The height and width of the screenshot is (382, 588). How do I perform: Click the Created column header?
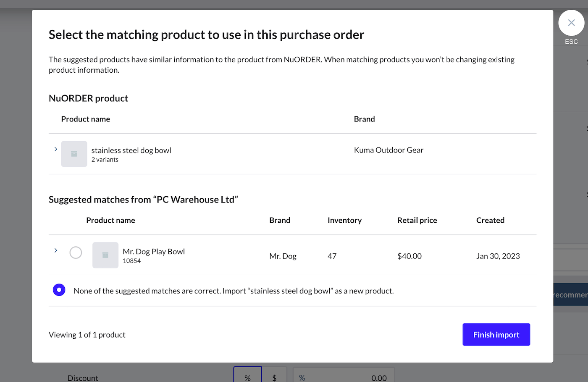click(490, 220)
